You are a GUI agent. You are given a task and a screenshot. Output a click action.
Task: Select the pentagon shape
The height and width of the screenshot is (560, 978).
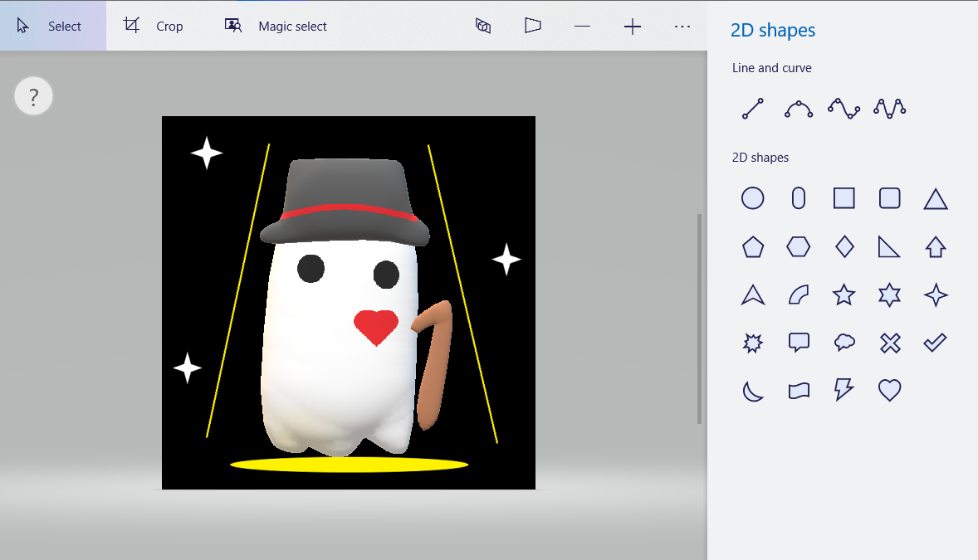[752, 246]
